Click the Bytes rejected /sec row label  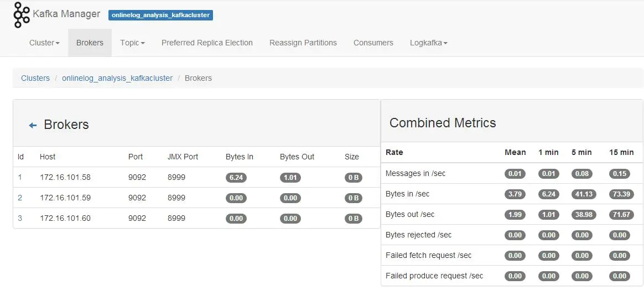[418, 235]
